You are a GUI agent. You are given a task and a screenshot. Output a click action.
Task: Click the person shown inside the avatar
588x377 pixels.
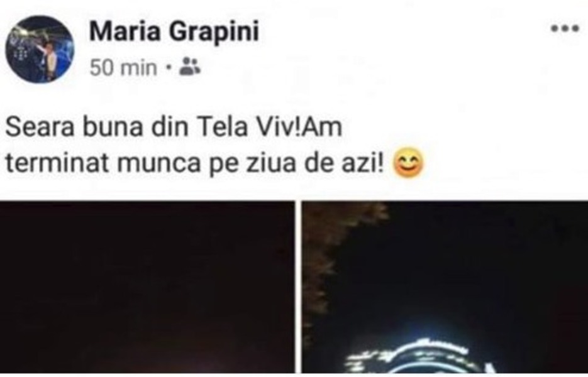(49, 60)
